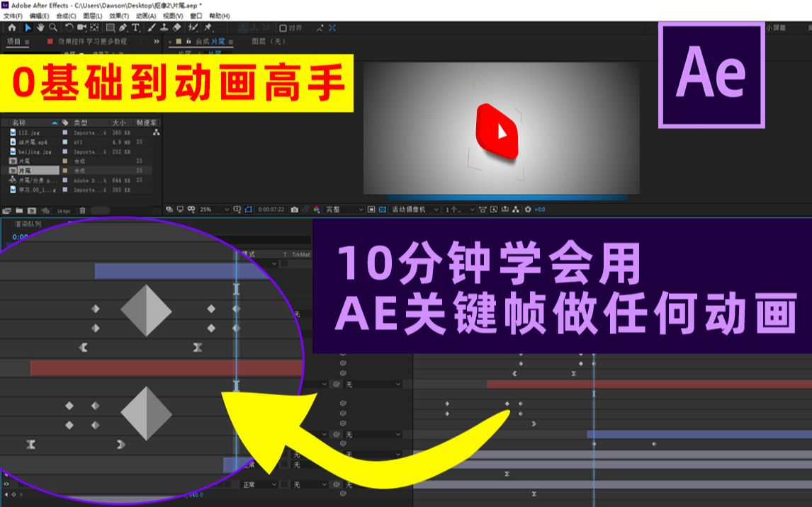812x507 pixels.
Task: Select the Clone Stamp tool
Action: pos(164,28)
